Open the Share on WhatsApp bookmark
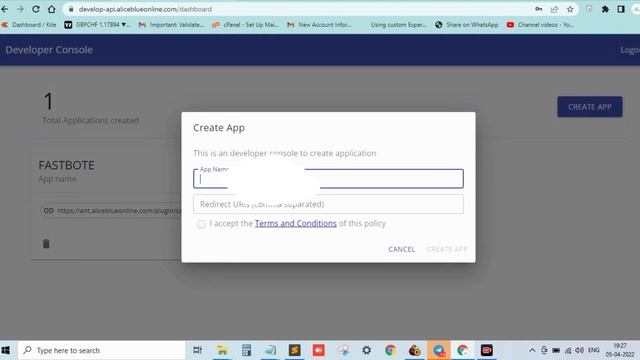Image resolution: width=640 pixels, height=360 pixels. point(467,25)
